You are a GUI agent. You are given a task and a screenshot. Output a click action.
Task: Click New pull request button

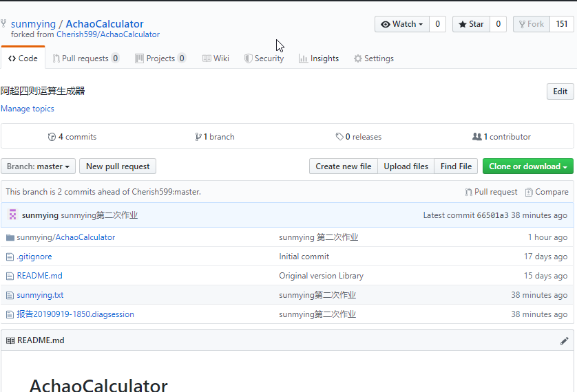click(x=118, y=166)
